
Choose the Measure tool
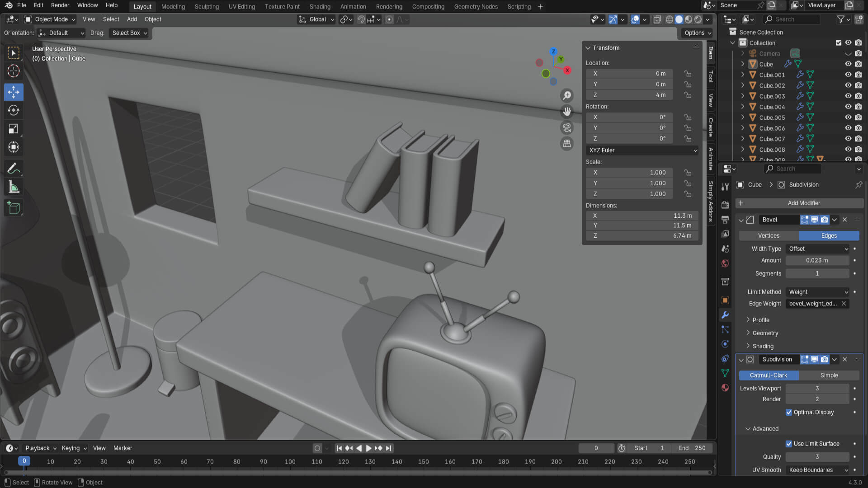pos(14,187)
